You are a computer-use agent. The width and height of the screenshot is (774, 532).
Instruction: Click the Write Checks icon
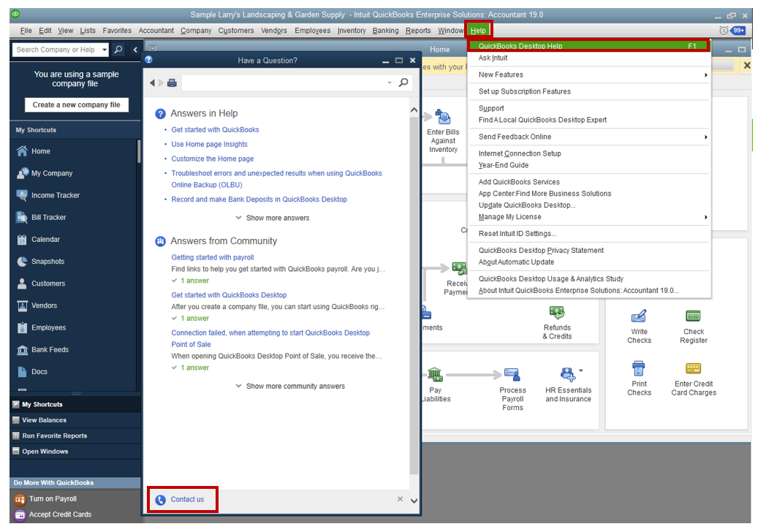639,316
